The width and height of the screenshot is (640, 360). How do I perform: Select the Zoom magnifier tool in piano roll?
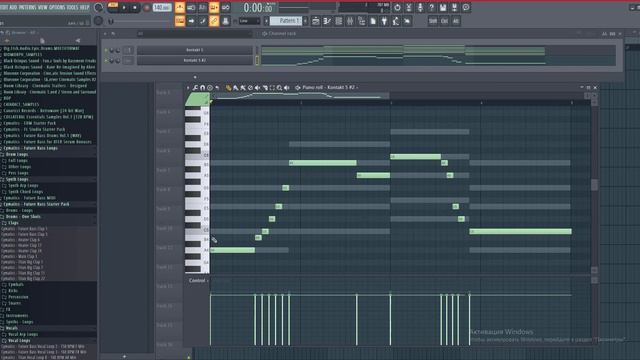tap(280, 88)
